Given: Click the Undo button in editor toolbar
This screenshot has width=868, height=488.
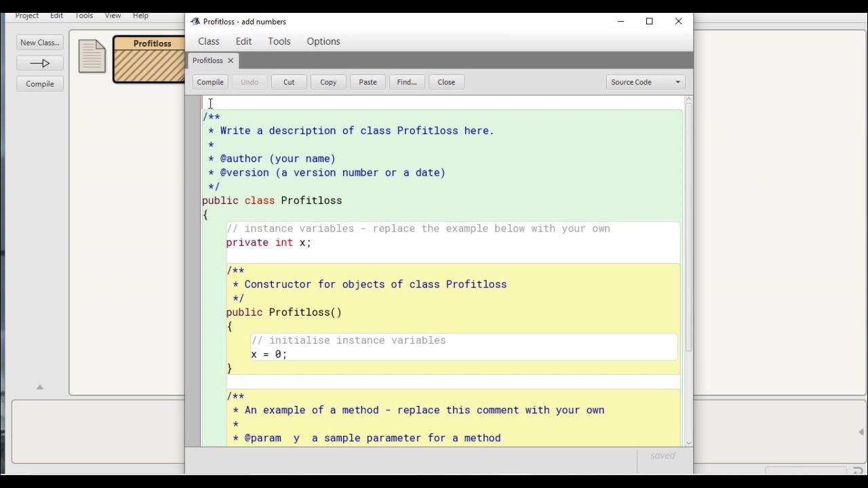Looking at the screenshot, I should pyautogui.click(x=250, y=82).
